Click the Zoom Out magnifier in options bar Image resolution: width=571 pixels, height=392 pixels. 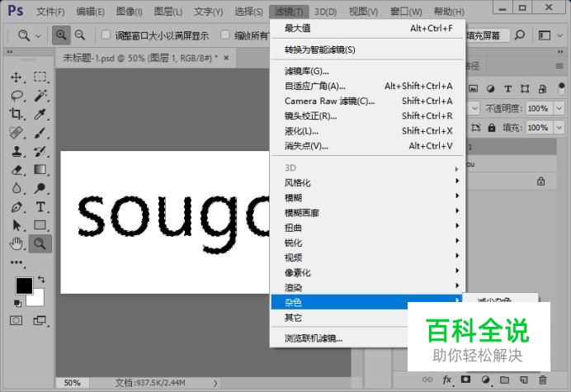pos(80,35)
